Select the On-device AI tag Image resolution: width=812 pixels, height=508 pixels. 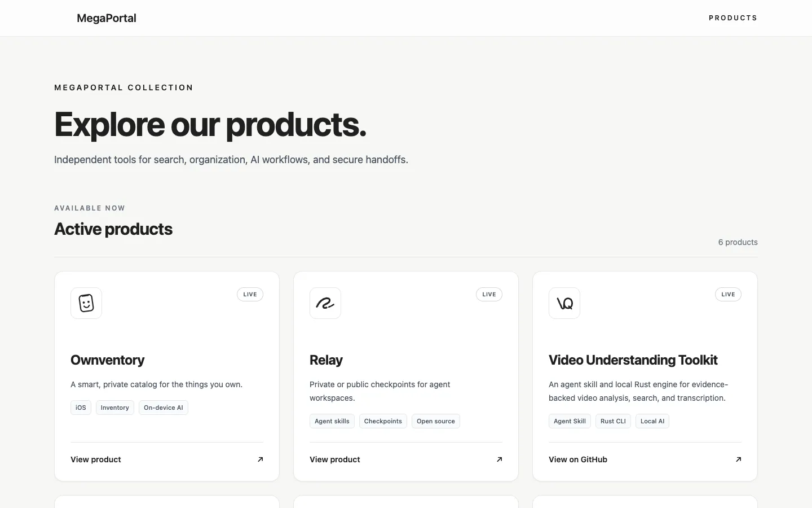(164, 408)
